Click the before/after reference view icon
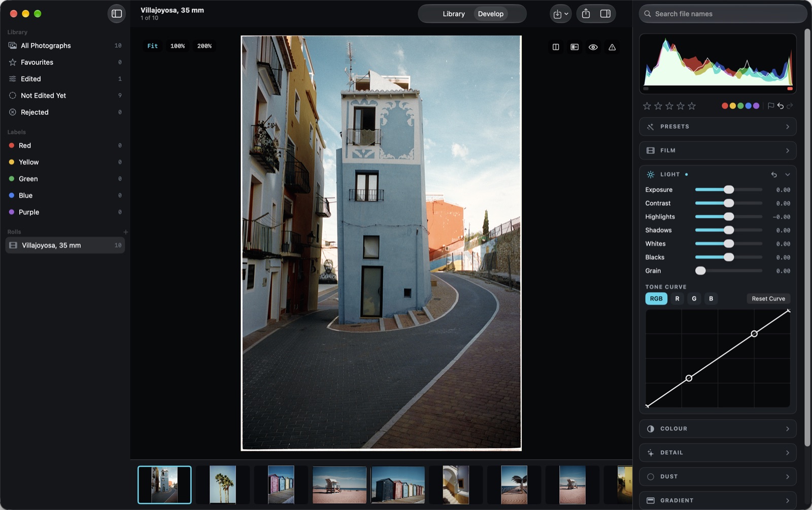The width and height of the screenshot is (812, 510). 574,47
